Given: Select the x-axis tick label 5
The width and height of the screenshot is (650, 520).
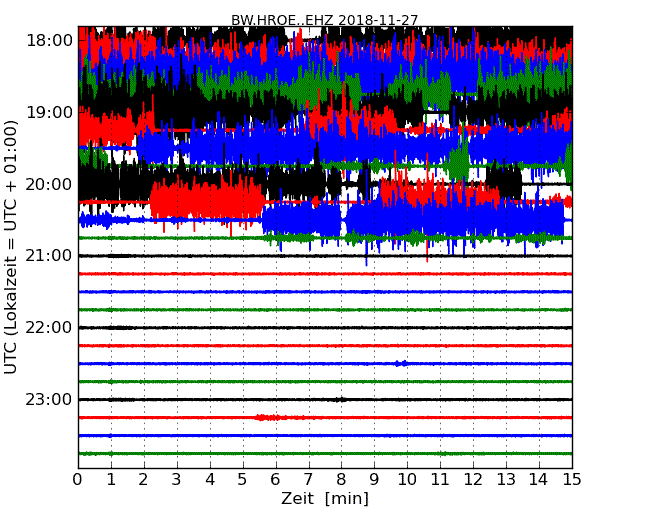Looking at the screenshot, I should pos(242,479).
